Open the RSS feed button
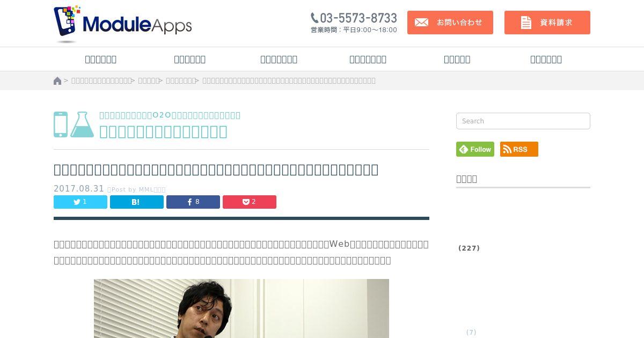644x338 pixels. pyautogui.click(x=519, y=149)
